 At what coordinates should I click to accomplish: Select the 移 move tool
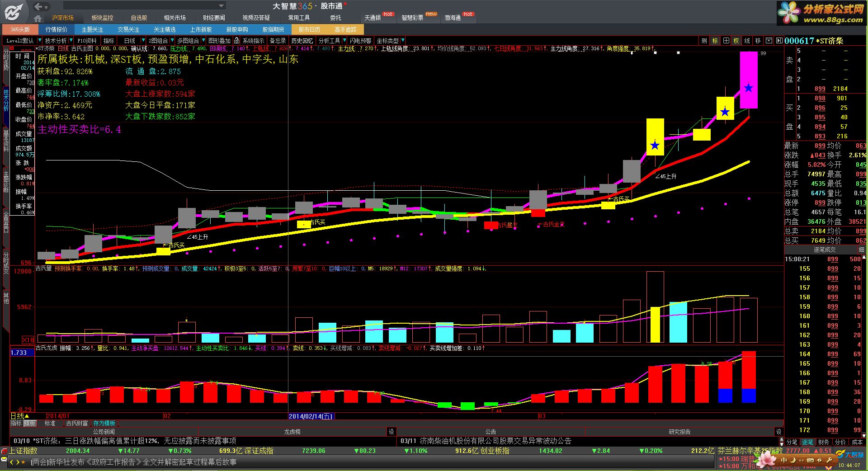point(758,41)
